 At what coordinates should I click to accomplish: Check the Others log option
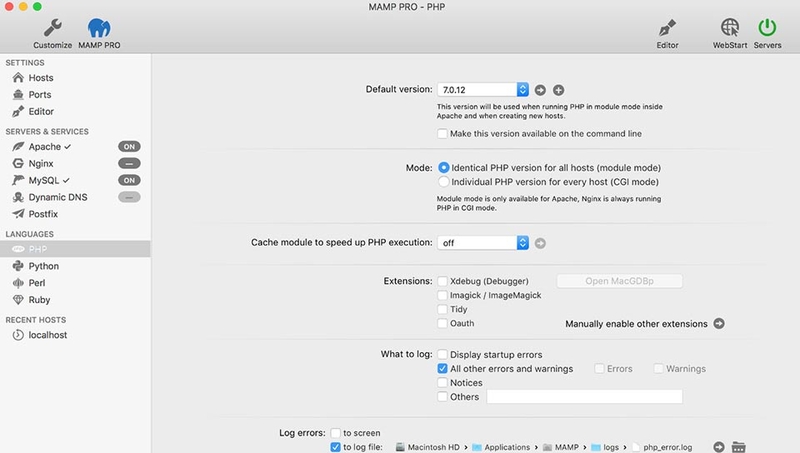(442, 396)
